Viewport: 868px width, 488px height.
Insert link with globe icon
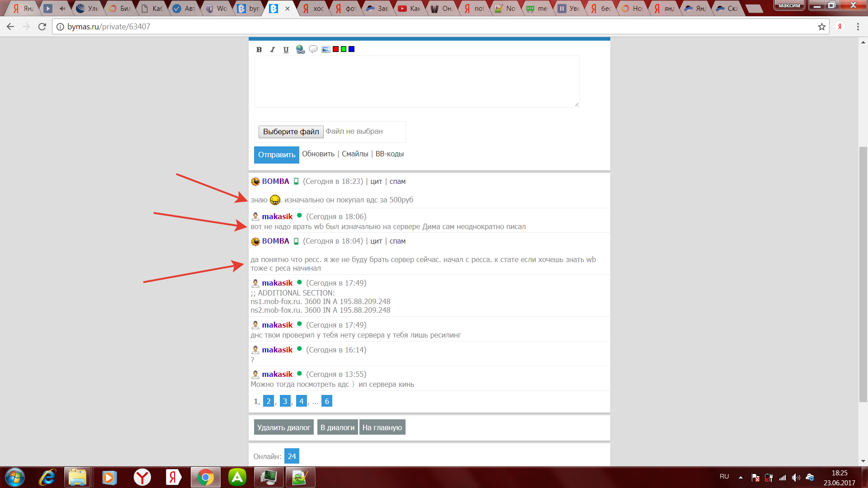pyautogui.click(x=300, y=49)
